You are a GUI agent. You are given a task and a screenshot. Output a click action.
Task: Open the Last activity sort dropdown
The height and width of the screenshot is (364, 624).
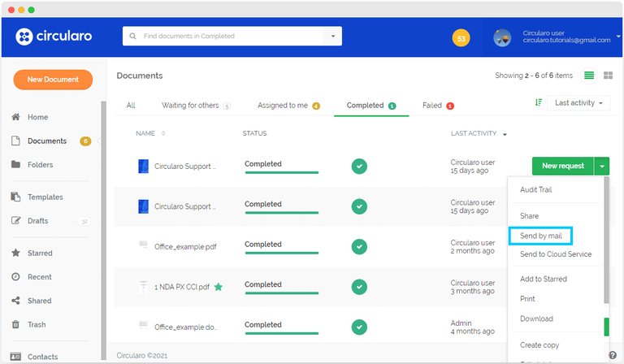[x=578, y=103]
